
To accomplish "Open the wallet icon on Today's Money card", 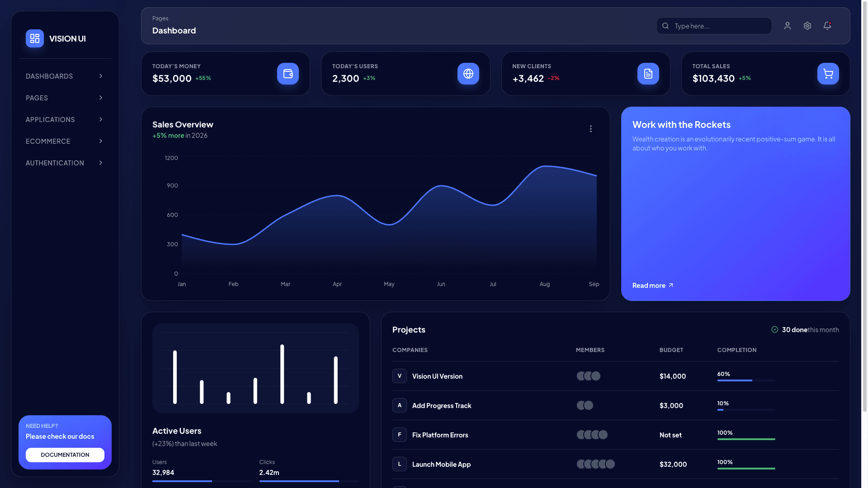I will [288, 74].
